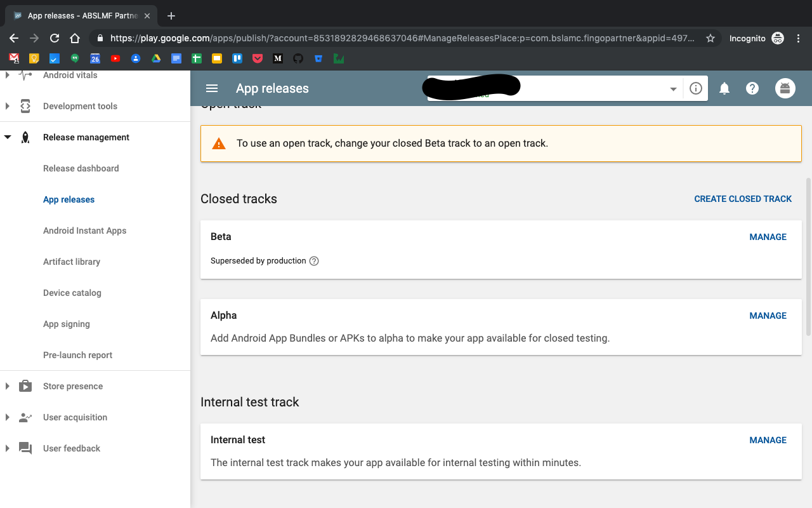The height and width of the screenshot is (508, 812).
Task: Open the Bitbucket bookmark
Action: click(318, 58)
